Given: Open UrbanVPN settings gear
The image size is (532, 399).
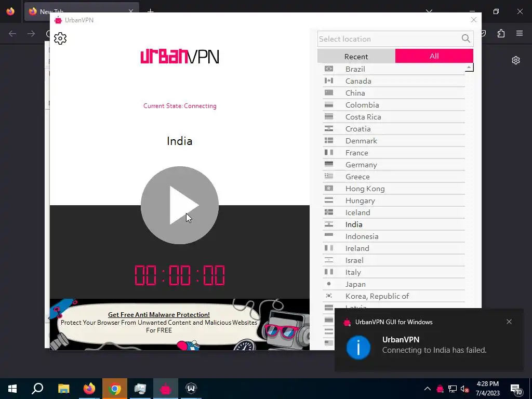Looking at the screenshot, I should tap(60, 38).
